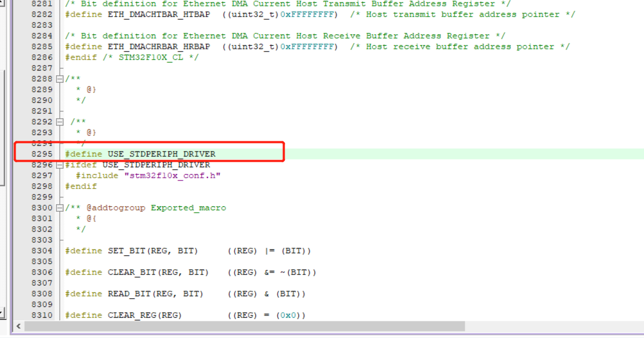The width and height of the screenshot is (644, 338).
Task: Collapse the comment block at line 8292
Action: [x=59, y=121]
